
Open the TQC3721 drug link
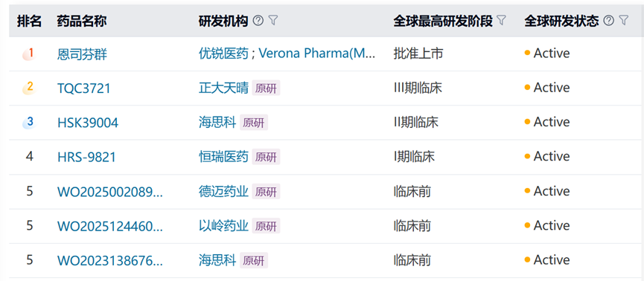pos(84,88)
